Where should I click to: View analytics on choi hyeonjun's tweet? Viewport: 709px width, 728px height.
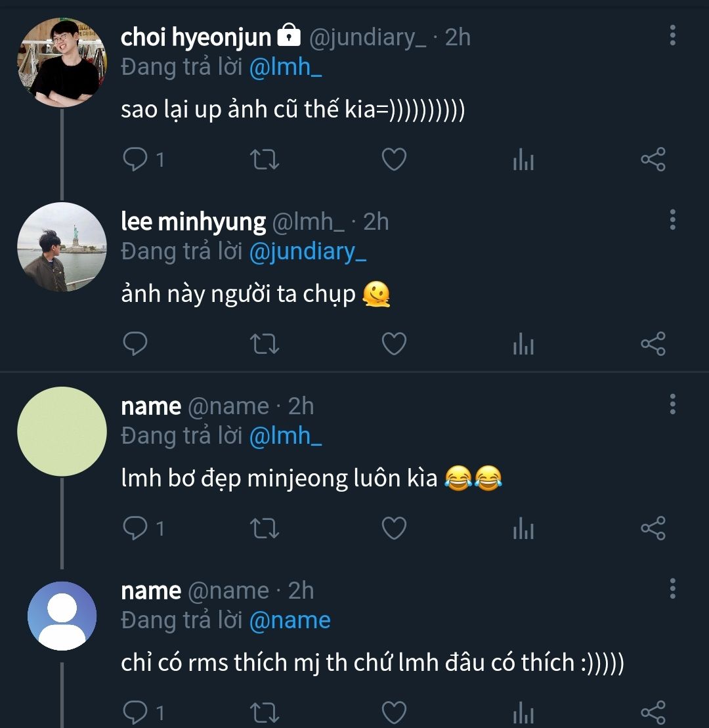523,160
